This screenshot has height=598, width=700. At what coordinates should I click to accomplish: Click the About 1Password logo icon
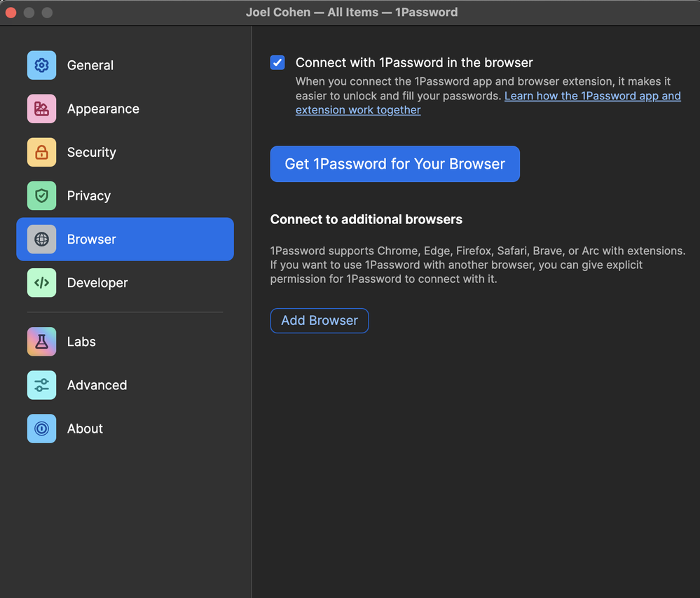click(x=41, y=429)
